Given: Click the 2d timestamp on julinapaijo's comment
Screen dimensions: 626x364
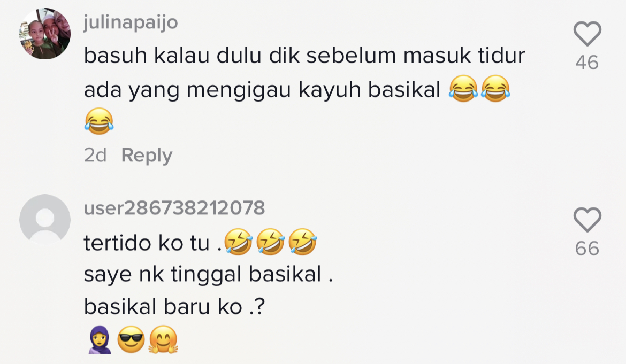Looking at the screenshot, I should click(95, 156).
